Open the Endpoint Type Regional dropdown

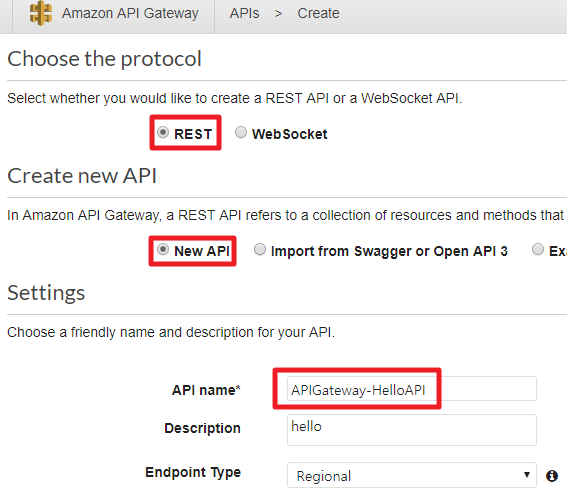[412, 475]
